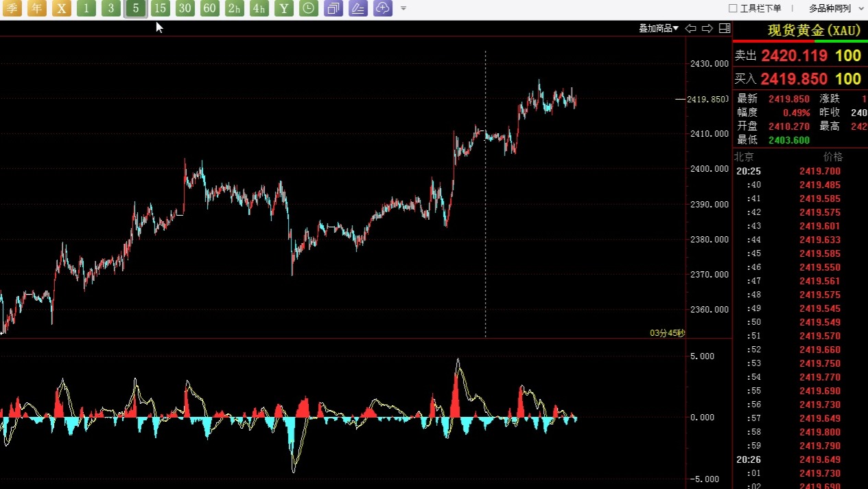Click the 卖出 sell price 2420.119

point(795,56)
